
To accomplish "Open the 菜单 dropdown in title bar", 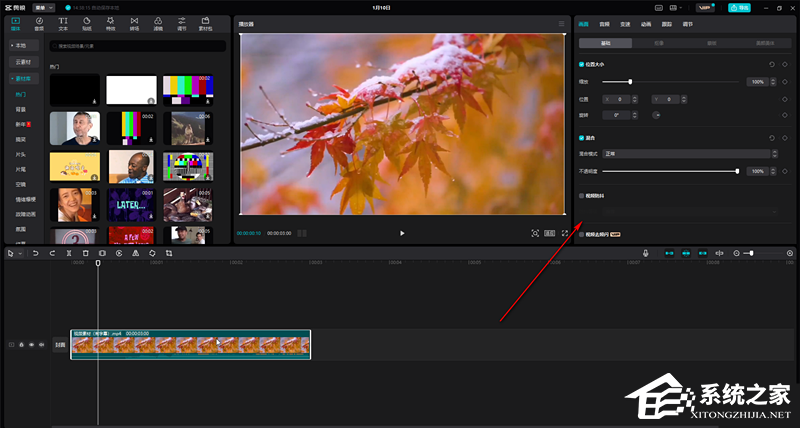I will (x=44, y=7).
